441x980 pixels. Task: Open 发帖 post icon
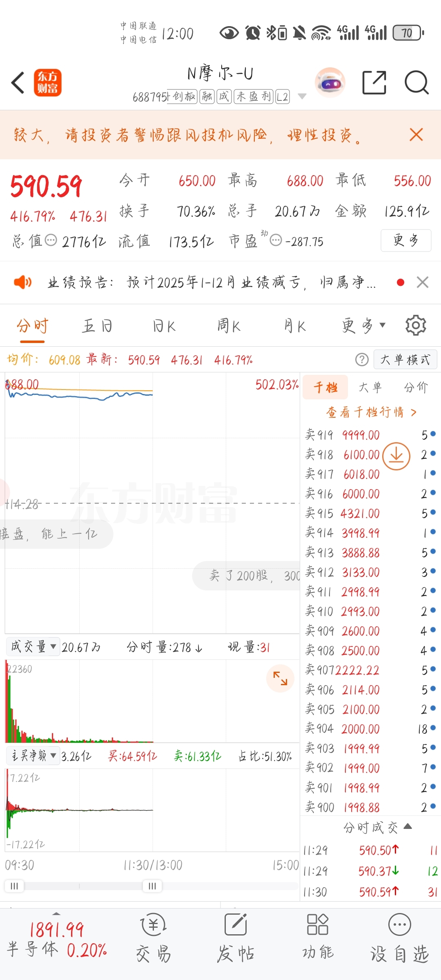coord(236,938)
